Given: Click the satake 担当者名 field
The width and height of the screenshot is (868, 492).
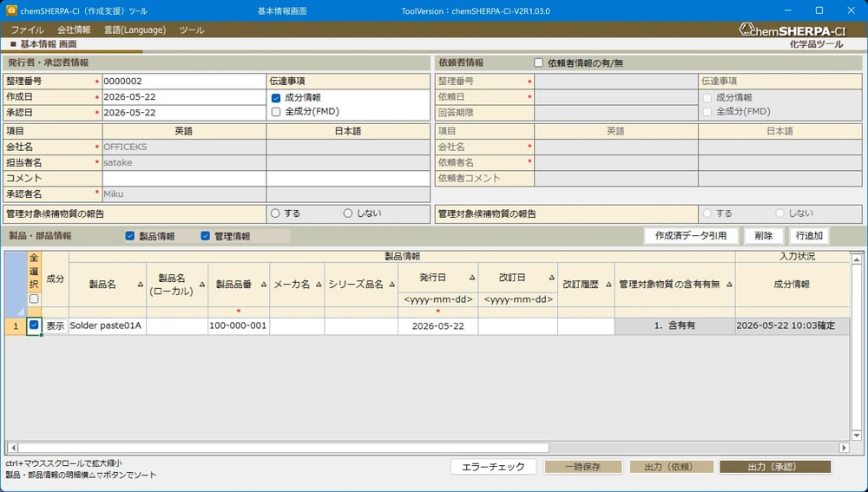Looking at the screenshot, I should click(184, 163).
